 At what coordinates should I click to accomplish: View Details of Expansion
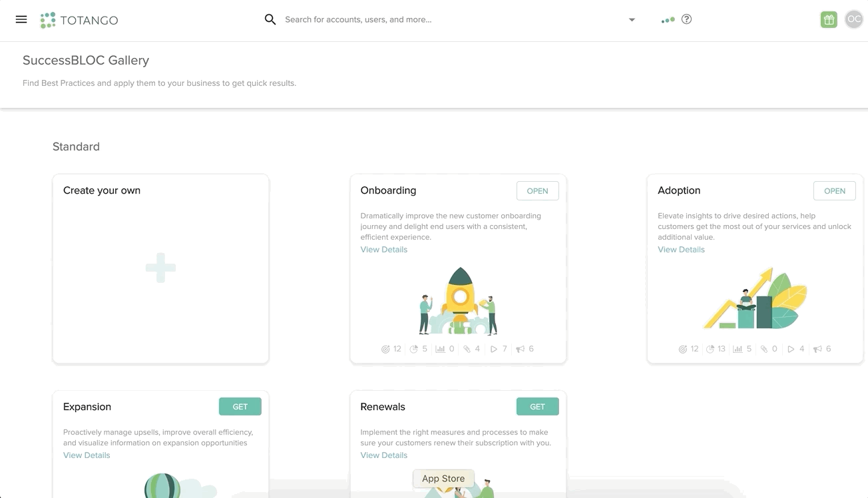87,455
